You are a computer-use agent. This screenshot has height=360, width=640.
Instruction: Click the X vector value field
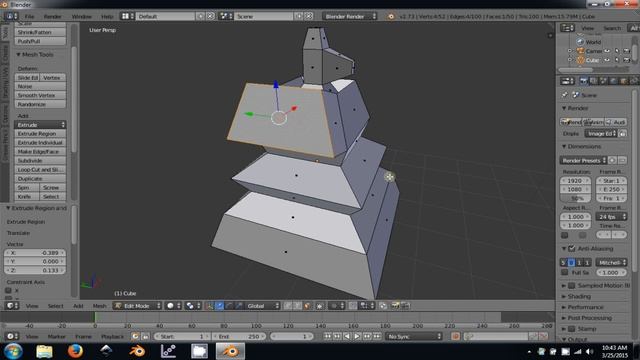[x=35, y=253]
